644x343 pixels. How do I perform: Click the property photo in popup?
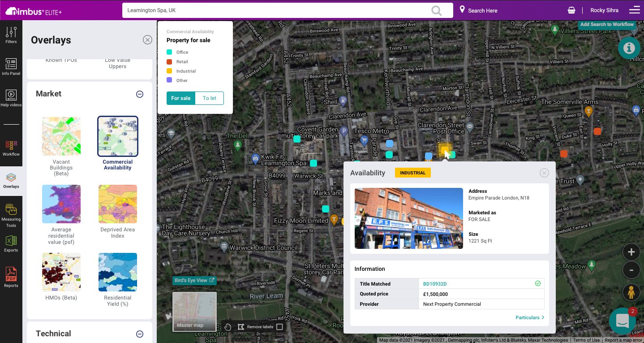pos(409,218)
